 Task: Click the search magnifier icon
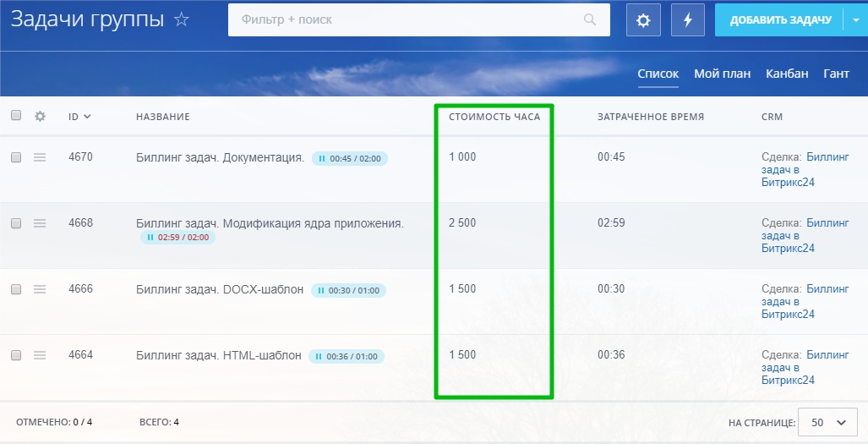(x=590, y=20)
